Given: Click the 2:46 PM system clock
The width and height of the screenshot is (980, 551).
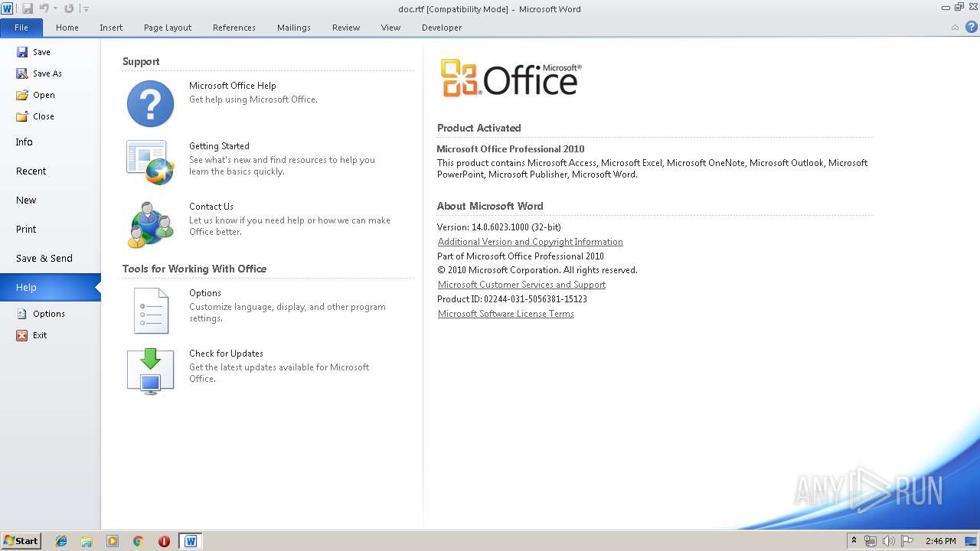Looking at the screenshot, I should tap(940, 541).
